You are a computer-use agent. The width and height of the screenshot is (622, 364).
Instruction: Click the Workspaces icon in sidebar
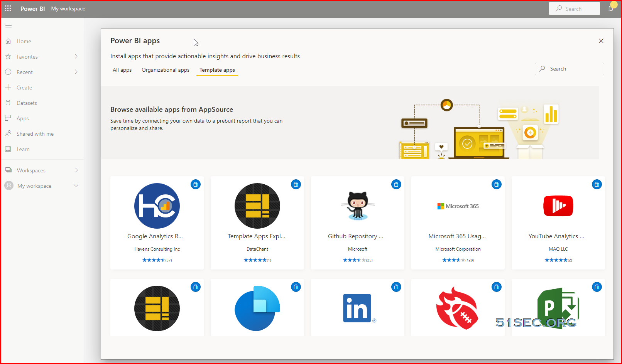[8, 170]
